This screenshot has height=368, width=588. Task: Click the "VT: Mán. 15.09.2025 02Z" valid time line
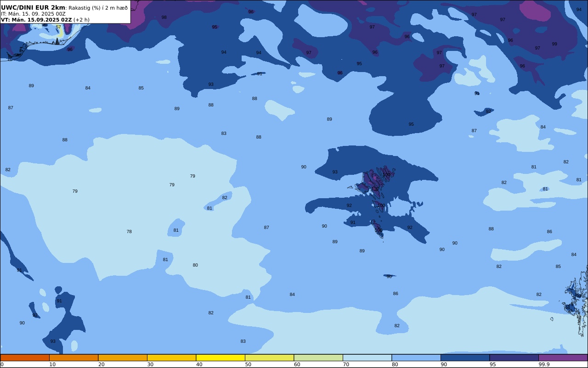(36, 20)
